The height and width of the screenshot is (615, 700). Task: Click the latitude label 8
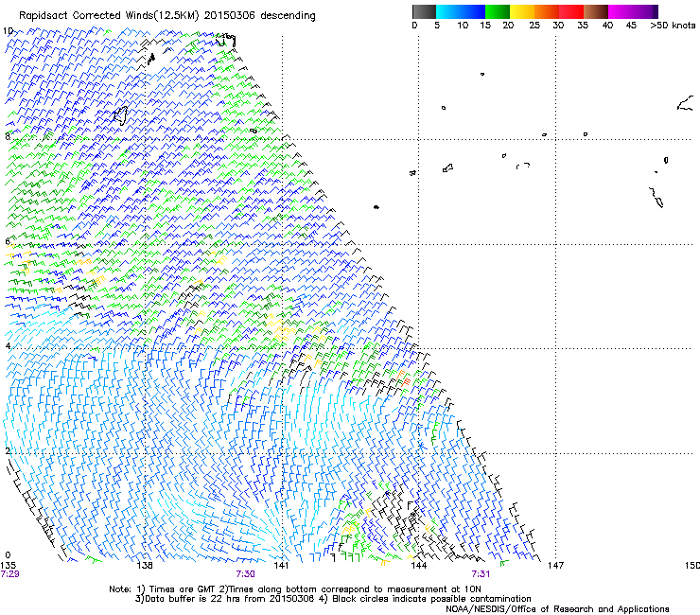8,136
